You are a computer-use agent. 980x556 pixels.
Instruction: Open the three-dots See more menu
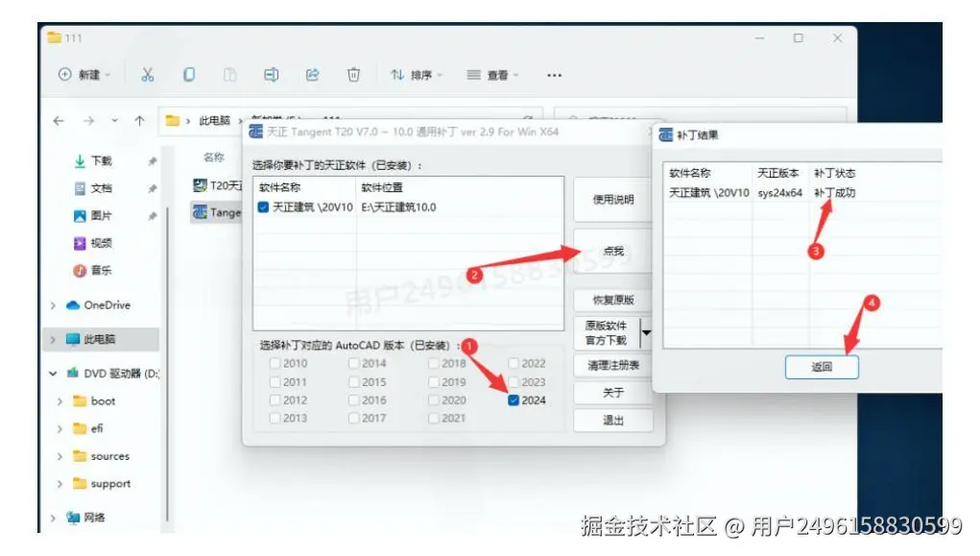(555, 75)
